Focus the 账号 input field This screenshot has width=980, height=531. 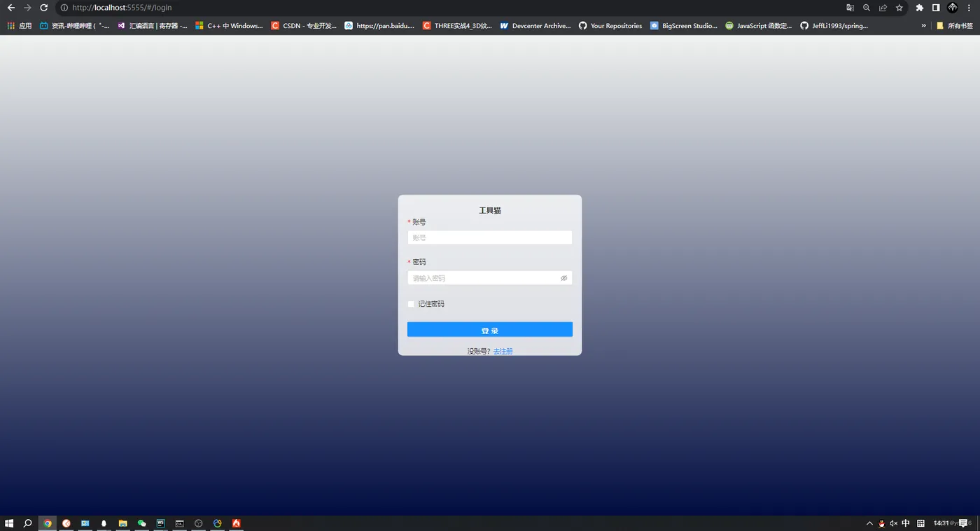pos(490,237)
